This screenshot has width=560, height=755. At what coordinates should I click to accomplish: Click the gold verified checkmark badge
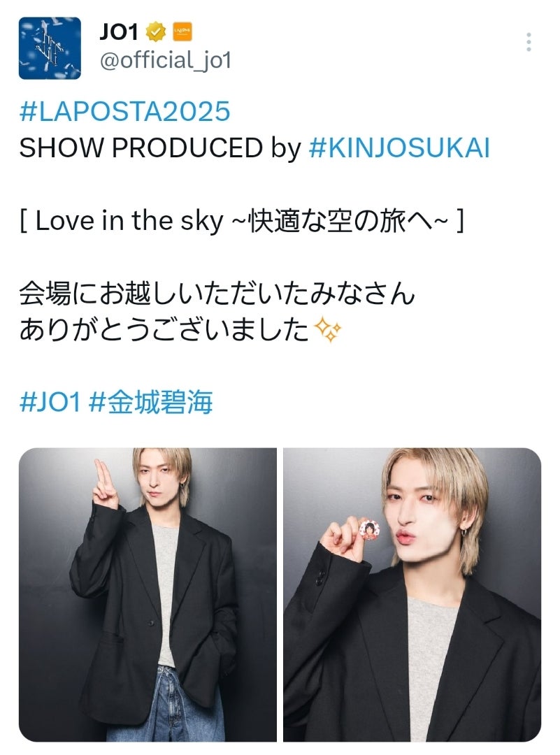tap(155, 32)
